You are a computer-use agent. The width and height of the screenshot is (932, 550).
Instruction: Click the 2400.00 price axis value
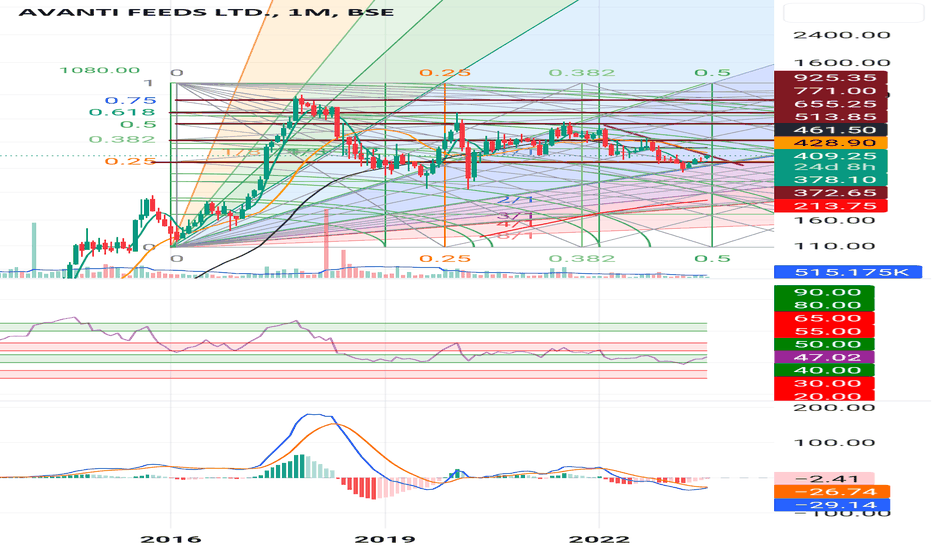pos(842,34)
